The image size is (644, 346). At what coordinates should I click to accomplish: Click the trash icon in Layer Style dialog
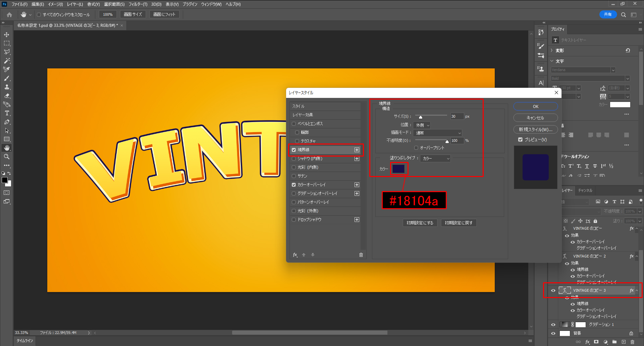(x=361, y=255)
